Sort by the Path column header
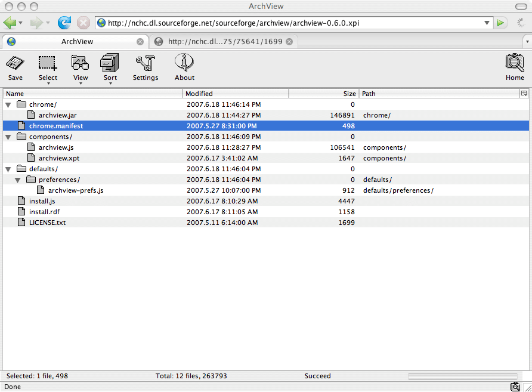 pos(440,94)
